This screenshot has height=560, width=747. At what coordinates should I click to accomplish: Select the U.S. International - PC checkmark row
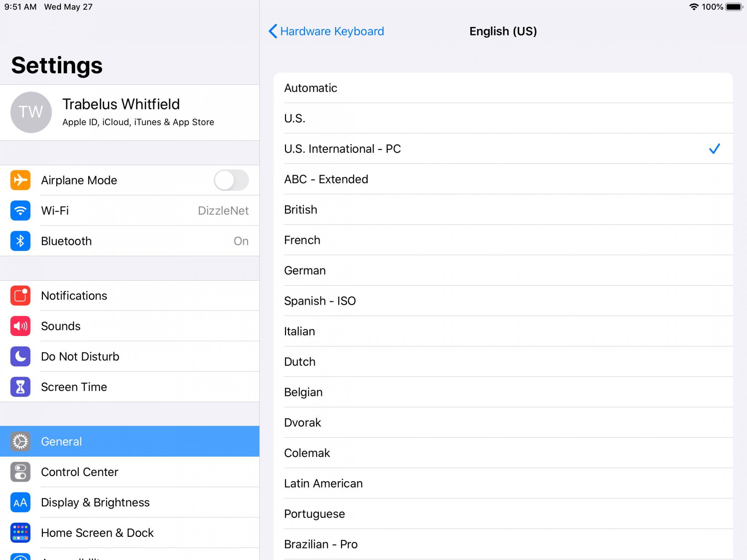pyautogui.click(x=503, y=149)
